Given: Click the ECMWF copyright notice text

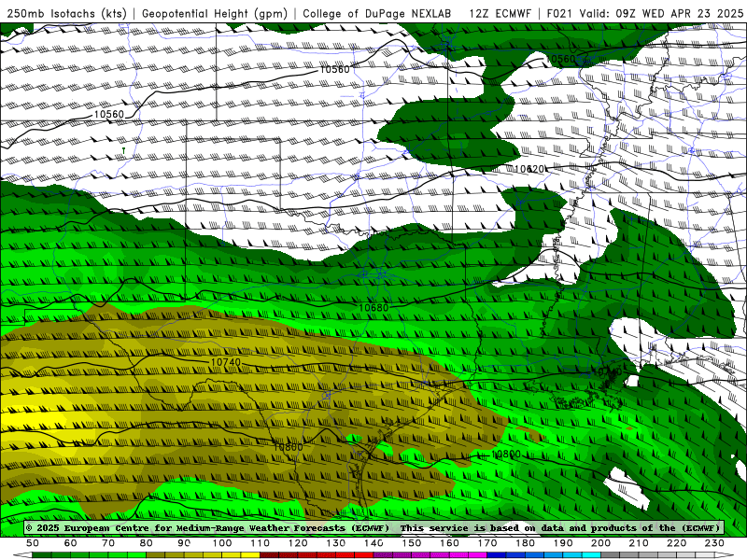Looking at the screenshot, I should click(373, 527).
